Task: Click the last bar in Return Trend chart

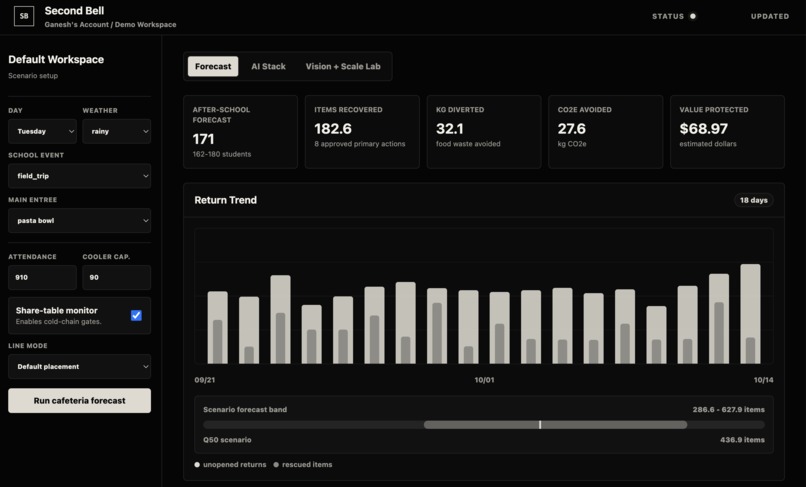Action: point(750,314)
